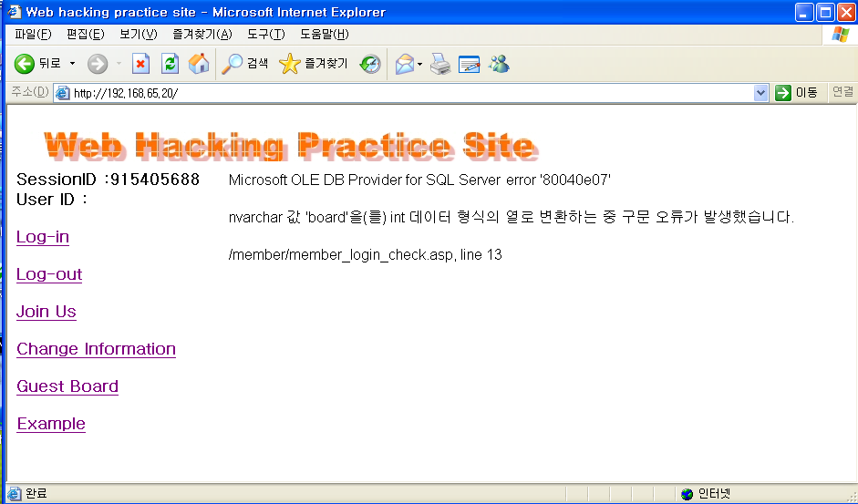
Task: Click the SessionID :915405688 text
Action: (x=108, y=180)
